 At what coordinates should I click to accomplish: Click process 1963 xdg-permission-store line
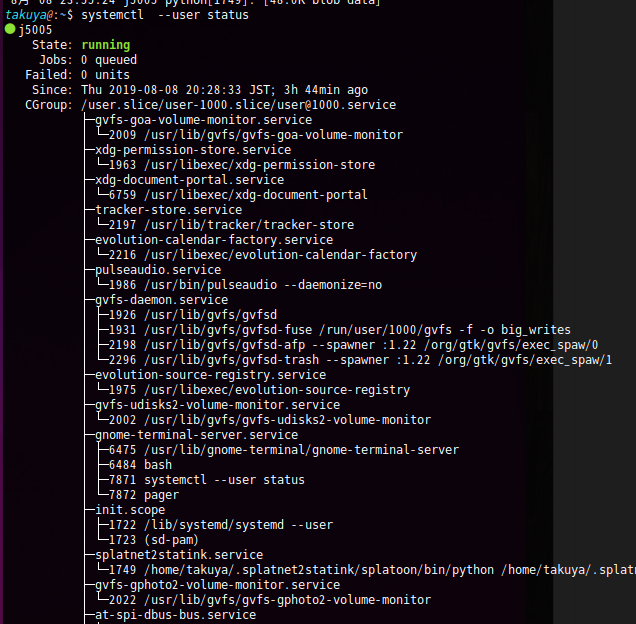(242, 165)
